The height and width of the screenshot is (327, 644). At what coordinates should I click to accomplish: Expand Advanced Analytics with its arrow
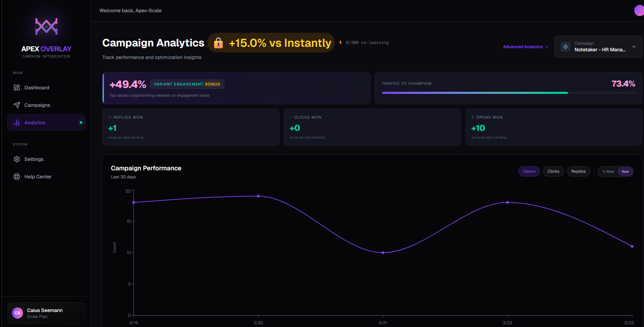546,46
